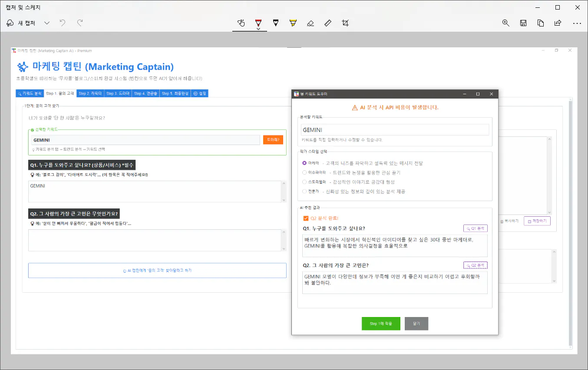Minimize the Snip & Sketch window

538,7
